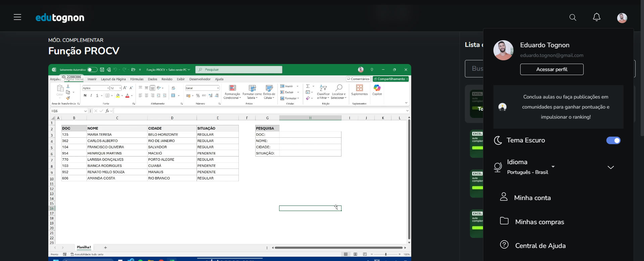
Task: Click the AutoSum sigma icon
Action: pos(308,86)
